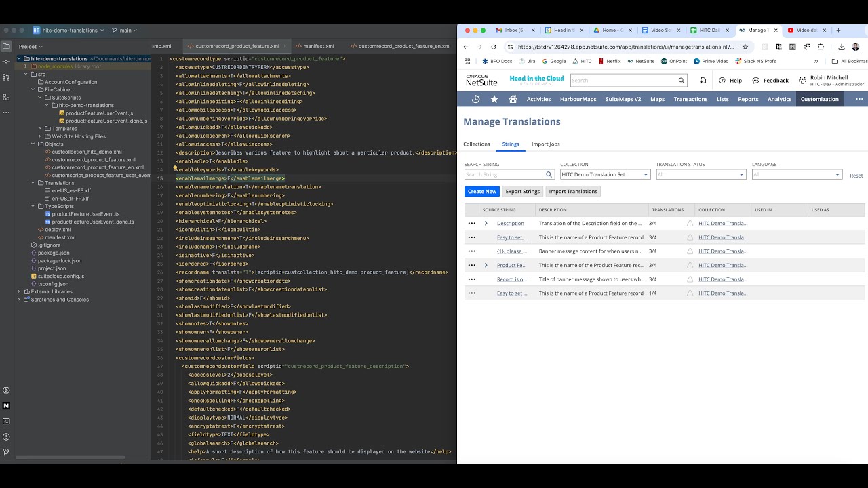The width and height of the screenshot is (868, 488).
Task: Open suitecloud.config.js file
Action: point(56,276)
